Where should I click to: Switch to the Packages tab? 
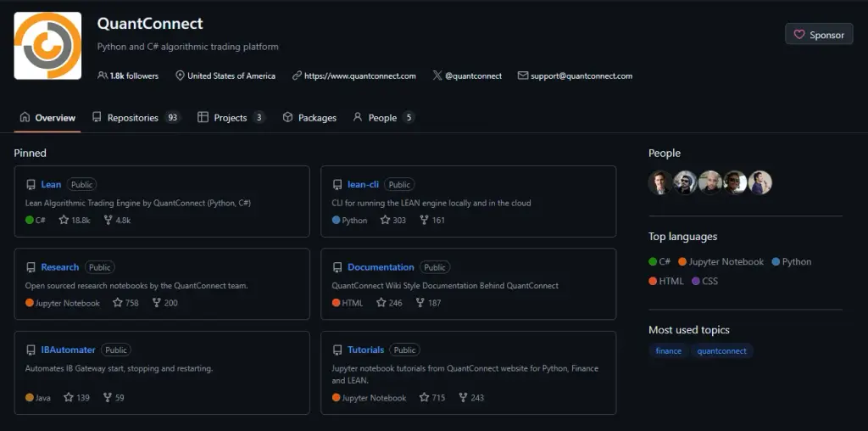tap(309, 117)
